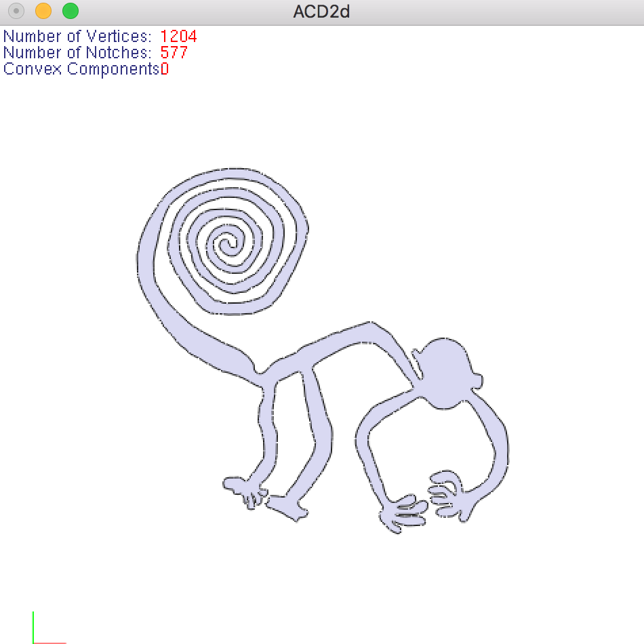The image size is (644, 644).
Task: Click the green Y axis line
Action: [33, 627]
